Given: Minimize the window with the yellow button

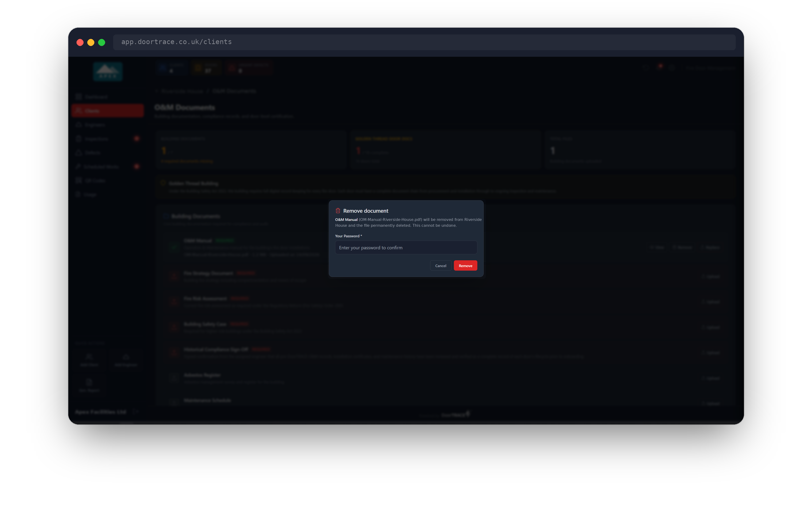Looking at the screenshot, I should tap(91, 42).
